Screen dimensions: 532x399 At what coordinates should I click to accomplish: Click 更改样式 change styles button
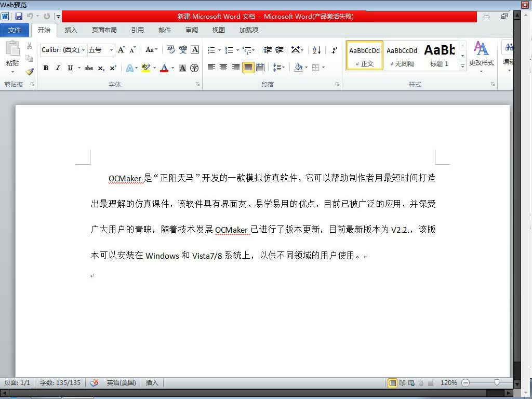(x=481, y=57)
